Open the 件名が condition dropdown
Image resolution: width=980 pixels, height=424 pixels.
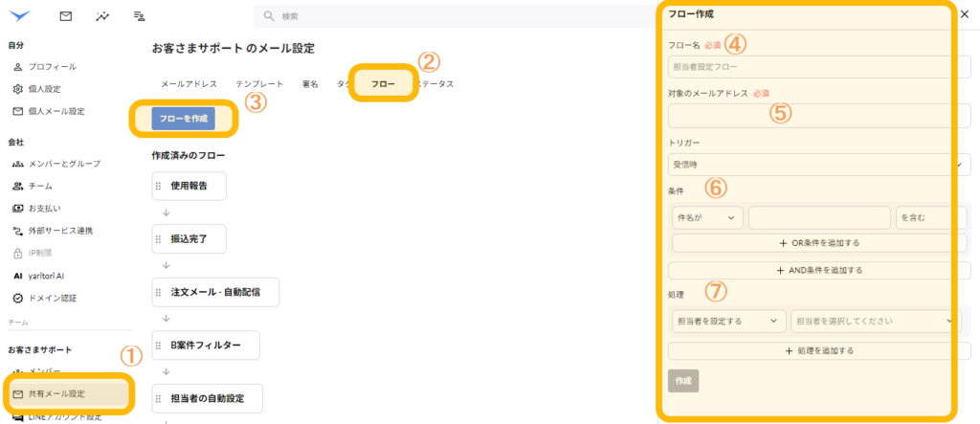point(706,218)
